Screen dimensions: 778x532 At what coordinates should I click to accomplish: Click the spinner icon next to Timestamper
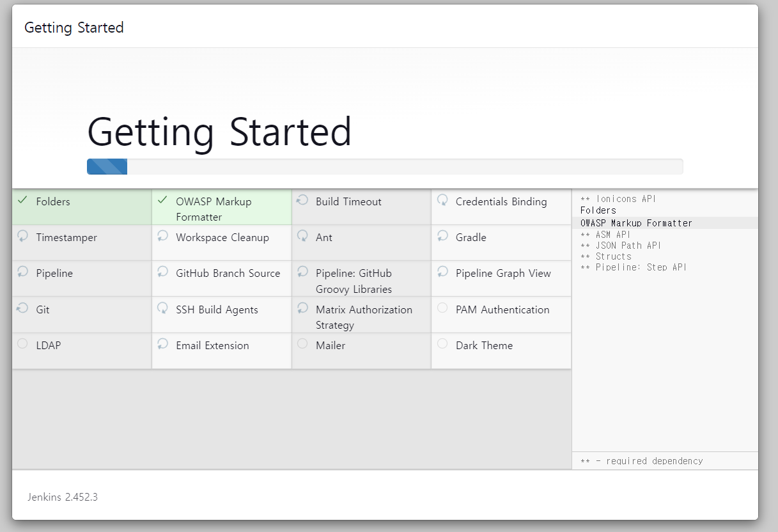(23, 237)
